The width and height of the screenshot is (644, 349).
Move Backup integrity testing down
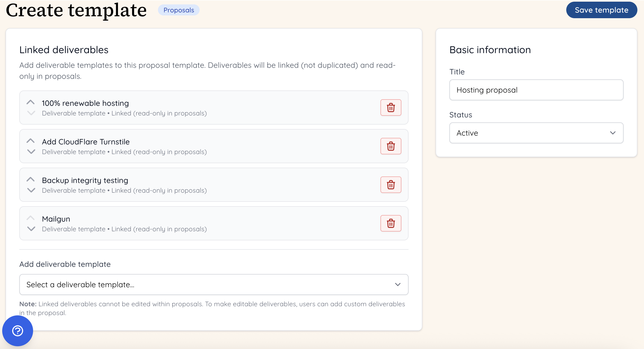pos(31,190)
